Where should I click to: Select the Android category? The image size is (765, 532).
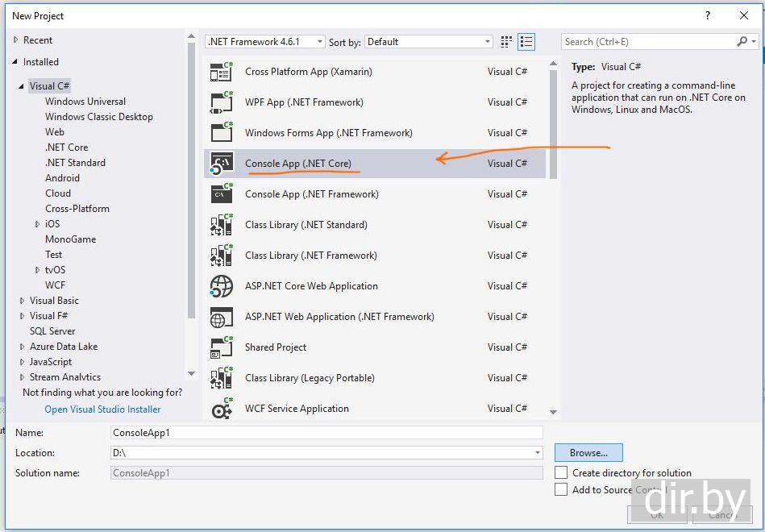[x=62, y=178]
